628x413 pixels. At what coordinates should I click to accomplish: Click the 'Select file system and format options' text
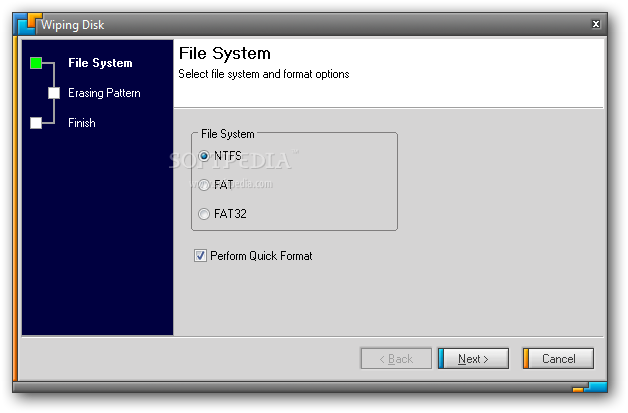pyautogui.click(x=264, y=74)
